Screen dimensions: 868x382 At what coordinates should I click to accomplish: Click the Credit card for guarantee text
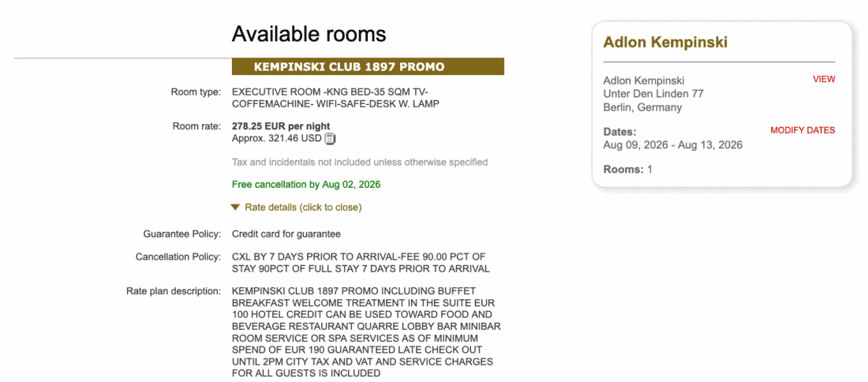[x=286, y=234]
